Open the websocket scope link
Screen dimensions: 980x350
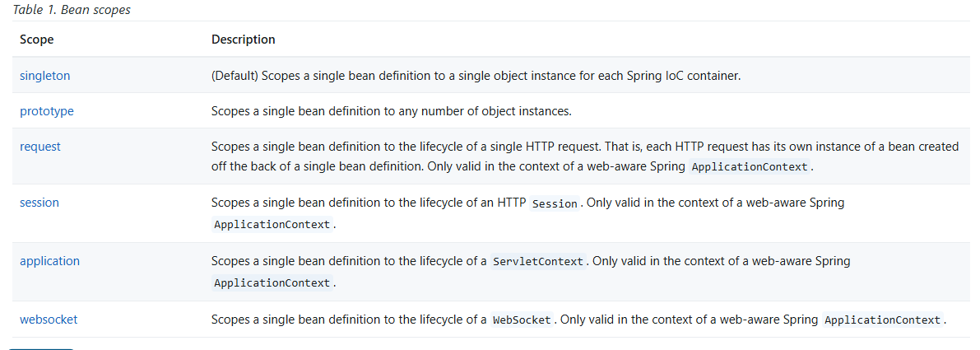pos(49,320)
